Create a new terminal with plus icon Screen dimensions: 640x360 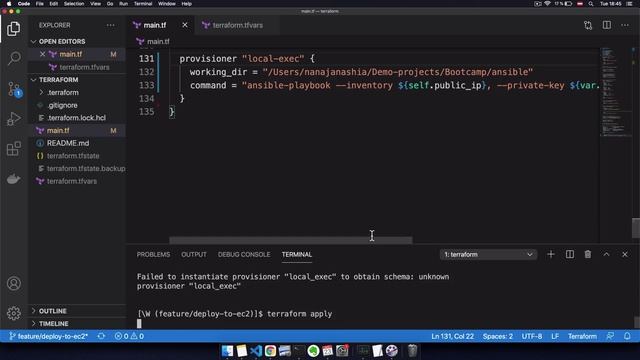click(551, 254)
